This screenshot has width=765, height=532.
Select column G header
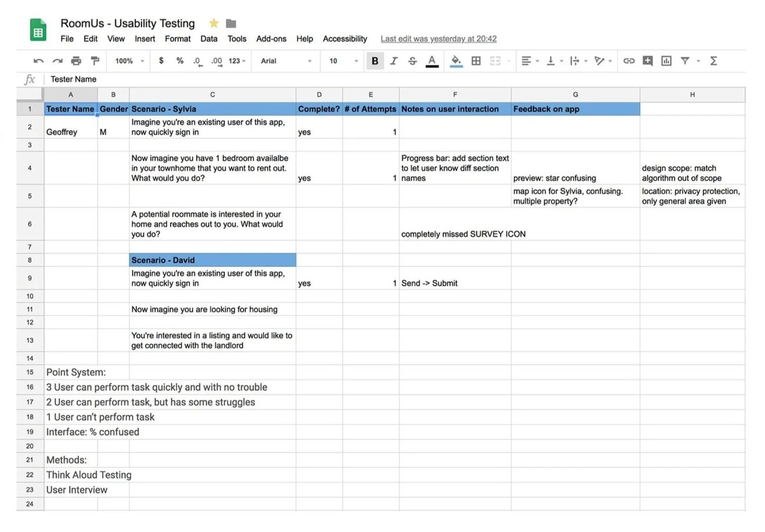(x=576, y=94)
